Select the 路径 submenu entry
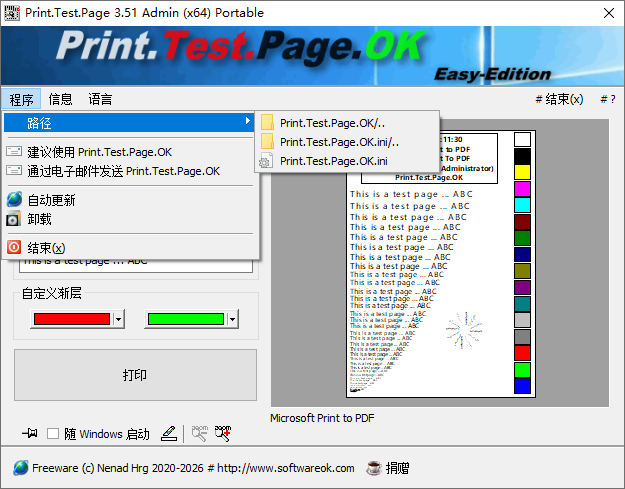The width and height of the screenshot is (625, 489). 129,123
